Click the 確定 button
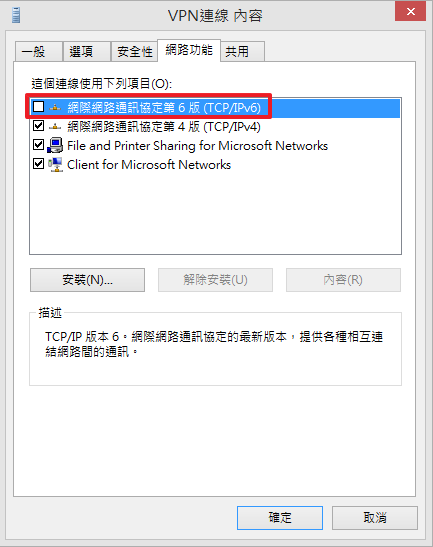The image size is (433, 547). pos(280,518)
